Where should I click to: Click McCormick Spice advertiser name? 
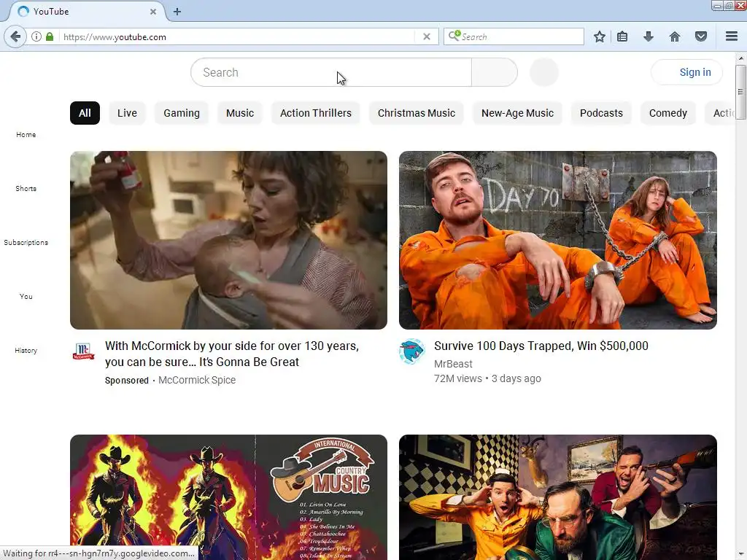click(197, 380)
